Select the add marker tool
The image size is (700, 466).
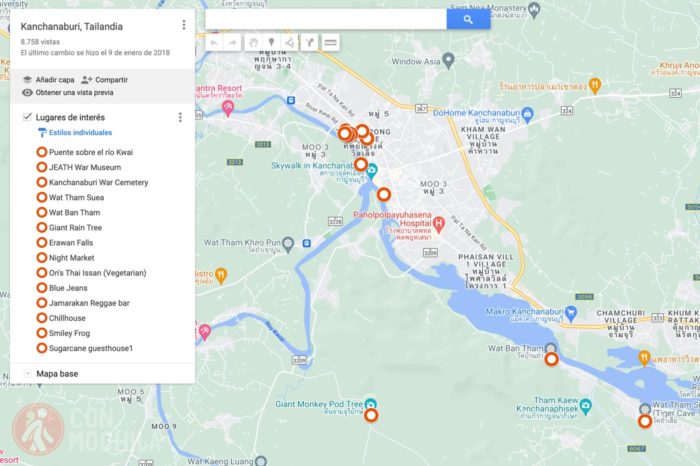(x=271, y=43)
